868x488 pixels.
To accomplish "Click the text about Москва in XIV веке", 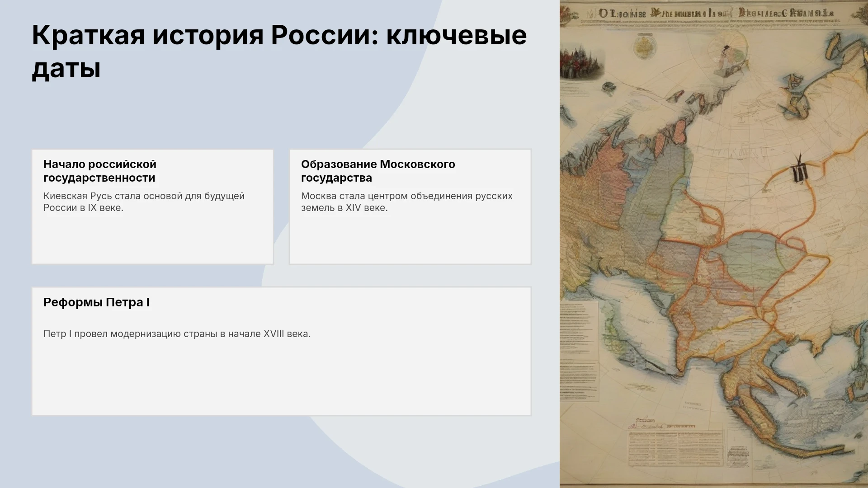I will pyautogui.click(x=407, y=202).
